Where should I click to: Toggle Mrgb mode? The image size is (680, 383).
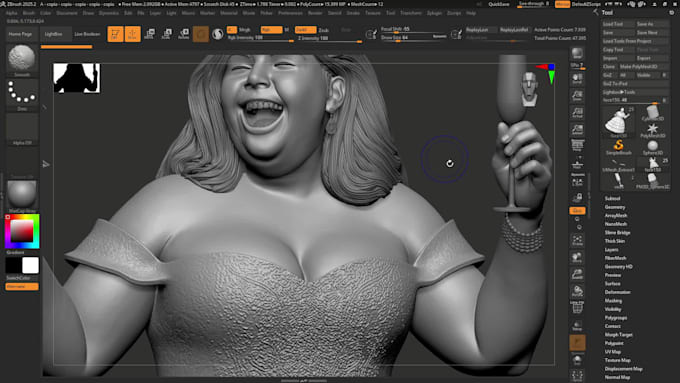coord(245,29)
